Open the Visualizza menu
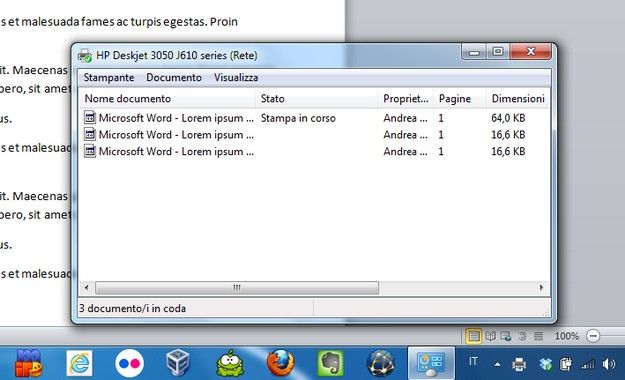625x380 pixels. (236, 77)
